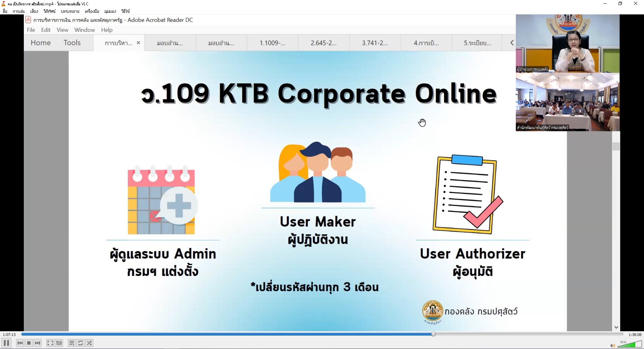Open the บทบรรยาย (Subtitle) menu
The height and width of the screenshot is (349, 644).
70,11
